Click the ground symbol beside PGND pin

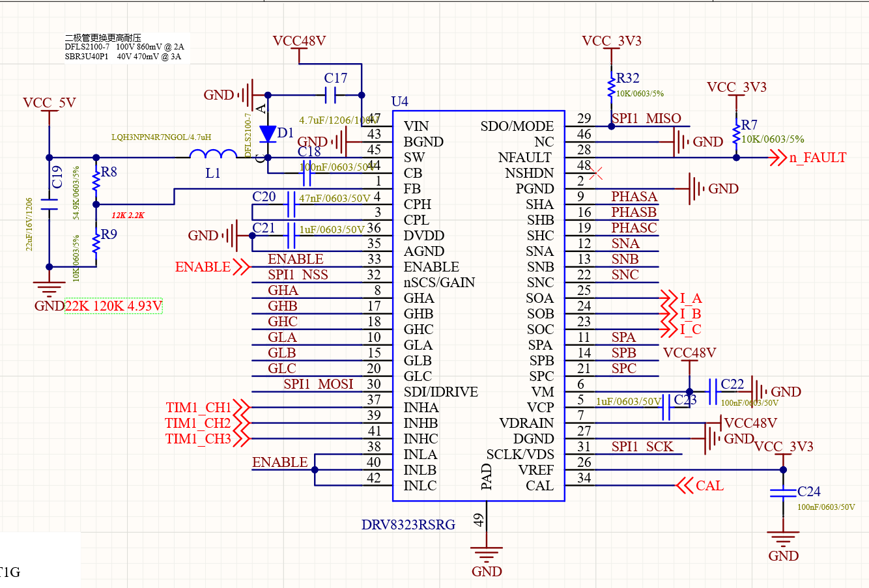click(698, 189)
